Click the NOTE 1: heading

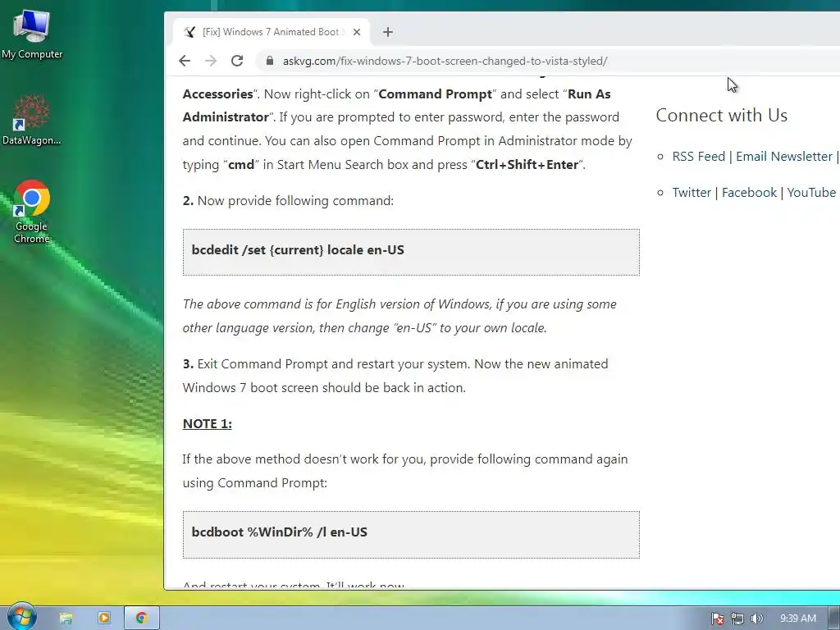click(x=208, y=424)
